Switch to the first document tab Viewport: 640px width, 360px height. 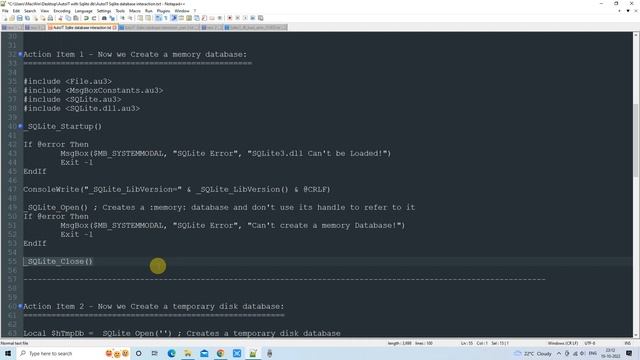(x=13, y=27)
